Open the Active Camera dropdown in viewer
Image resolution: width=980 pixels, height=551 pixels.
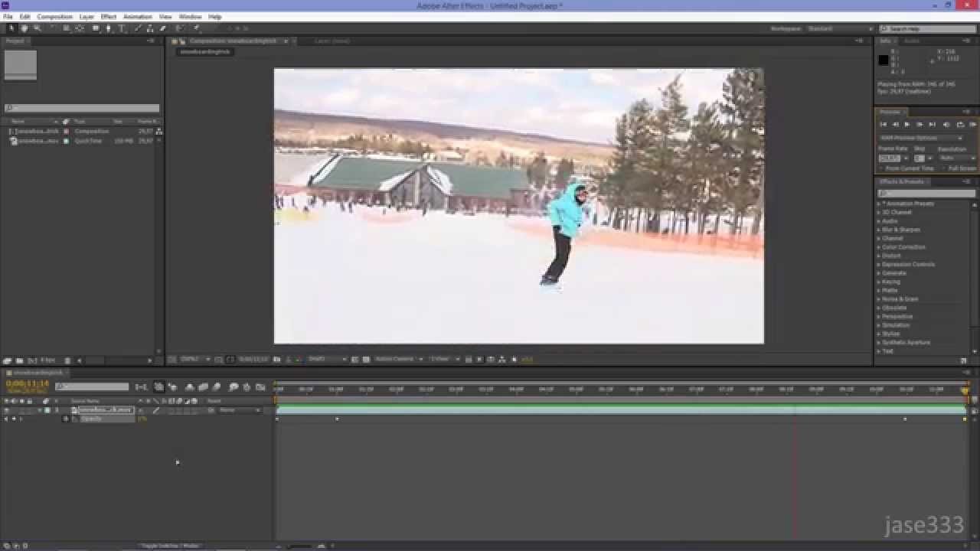(x=398, y=359)
